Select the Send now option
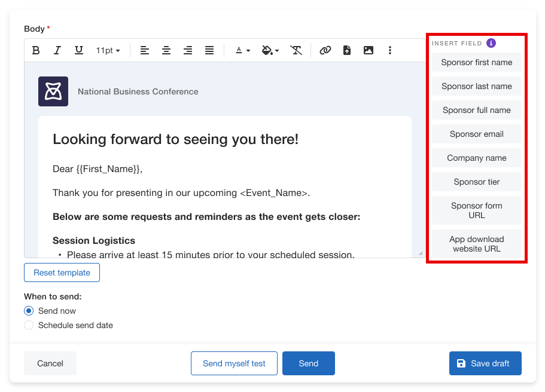 coord(29,311)
